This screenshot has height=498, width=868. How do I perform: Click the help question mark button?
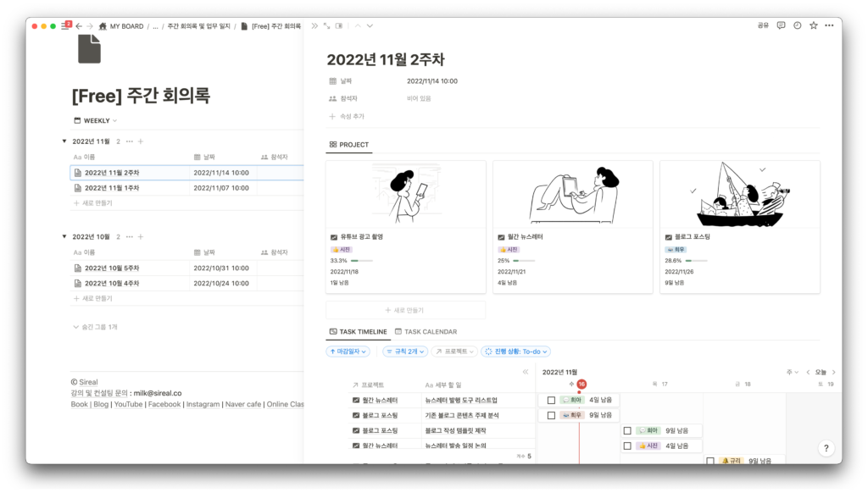pyautogui.click(x=826, y=449)
